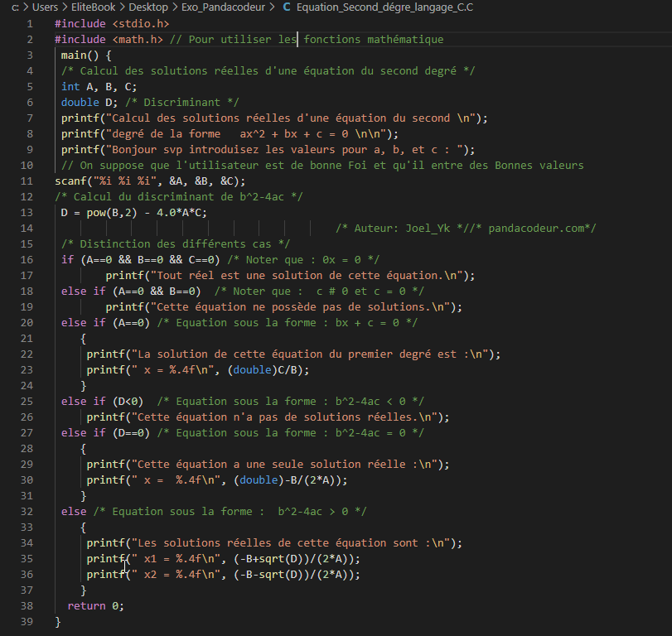This screenshot has width=672, height=636.
Task: Click the '(-B-sqrt(D))/(2*A)' expression
Action: 293,575
